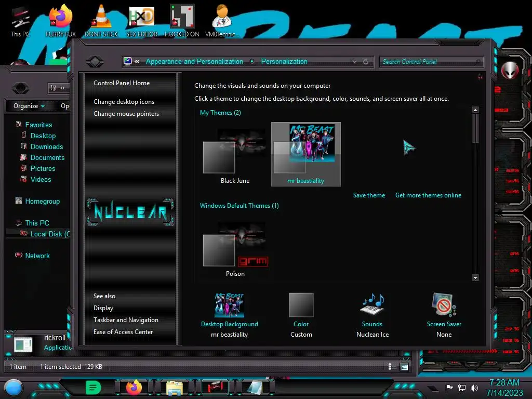Select Documents in Explorer navigation pane

(47, 157)
